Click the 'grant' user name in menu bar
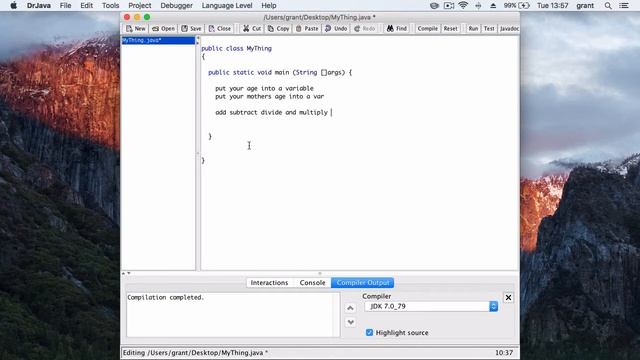The width and height of the screenshot is (640, 360). 585,5
